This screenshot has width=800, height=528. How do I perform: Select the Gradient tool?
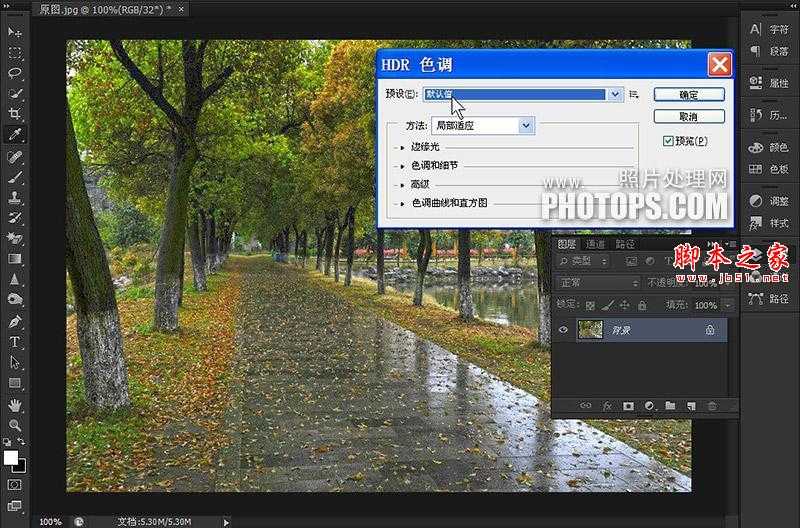coord(14,259)
